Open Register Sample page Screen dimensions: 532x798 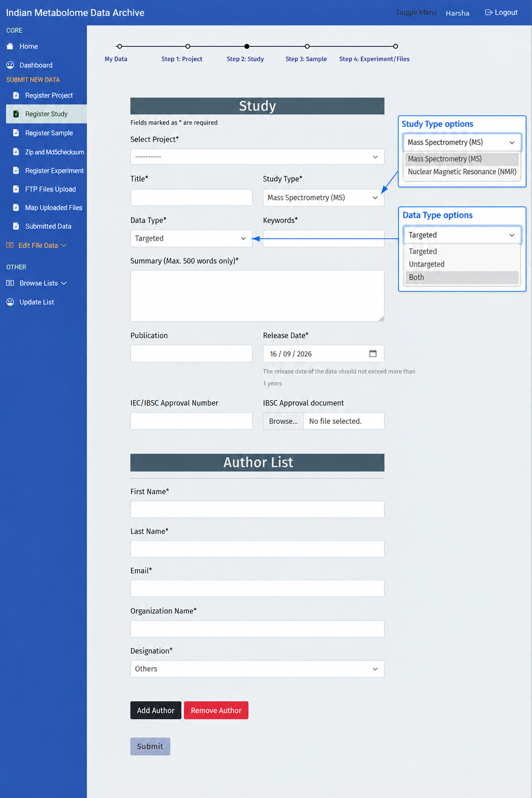(49, 133)
